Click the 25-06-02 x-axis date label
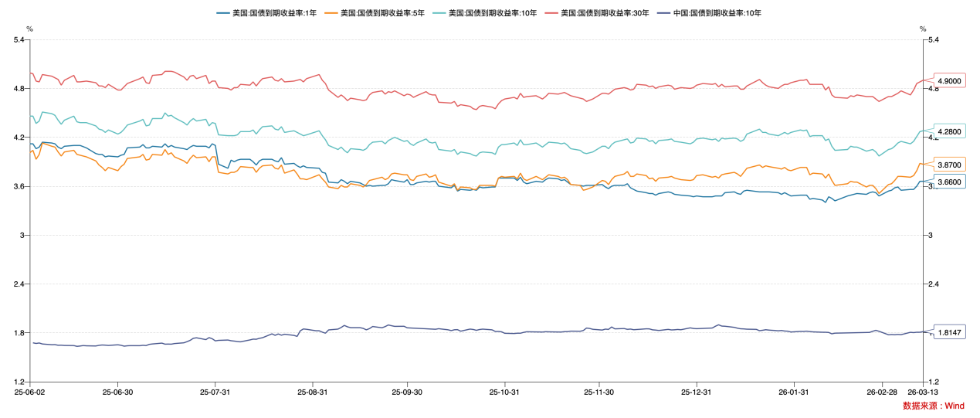The height and width of the screenshot is (418, 980). coord(29,393)
